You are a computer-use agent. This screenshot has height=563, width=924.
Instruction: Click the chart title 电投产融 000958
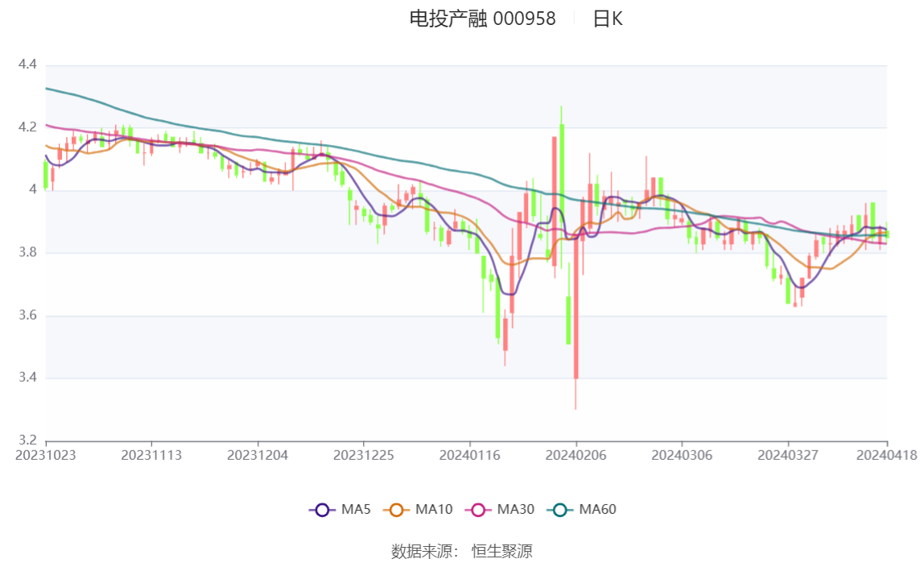(482, 19)
